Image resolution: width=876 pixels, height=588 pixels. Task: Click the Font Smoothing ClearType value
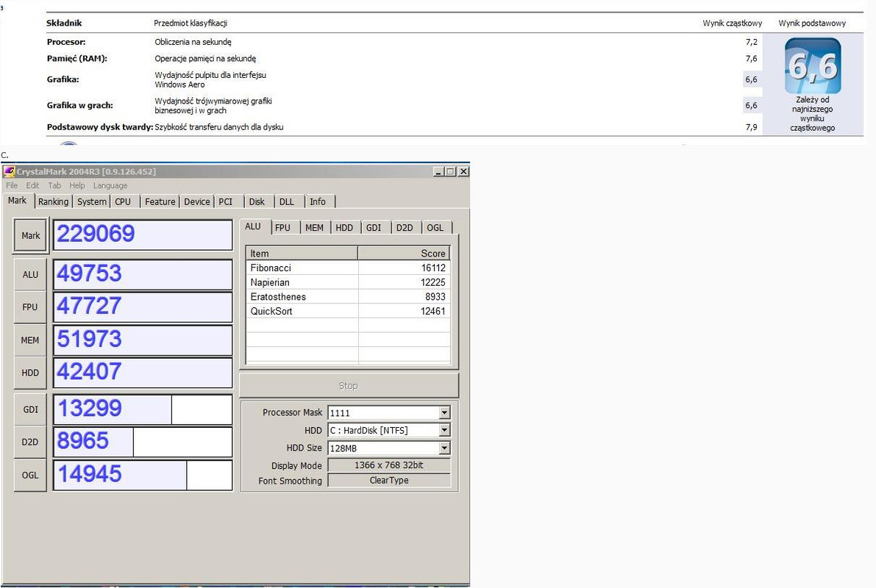pyautogui.click(x=389, y=480)
